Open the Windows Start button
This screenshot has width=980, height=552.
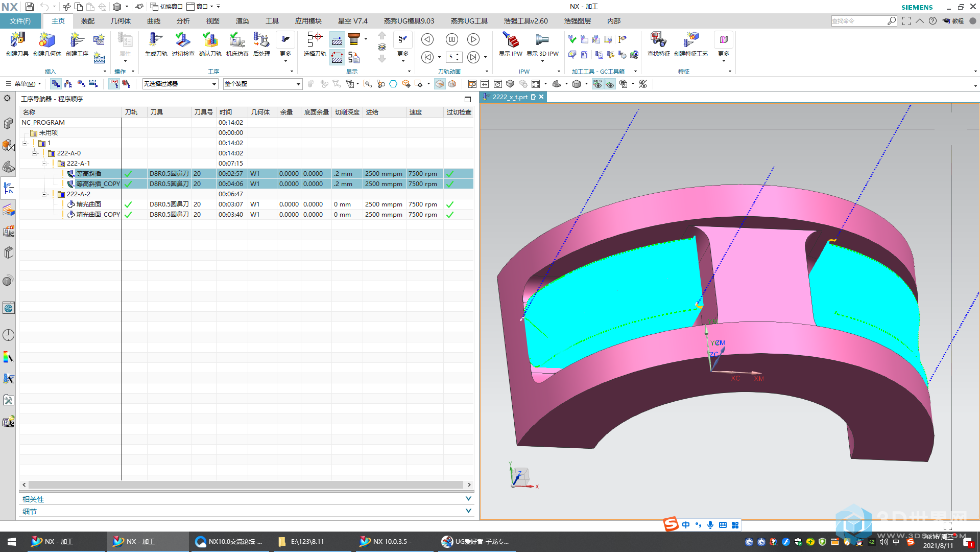click(11, 541)
